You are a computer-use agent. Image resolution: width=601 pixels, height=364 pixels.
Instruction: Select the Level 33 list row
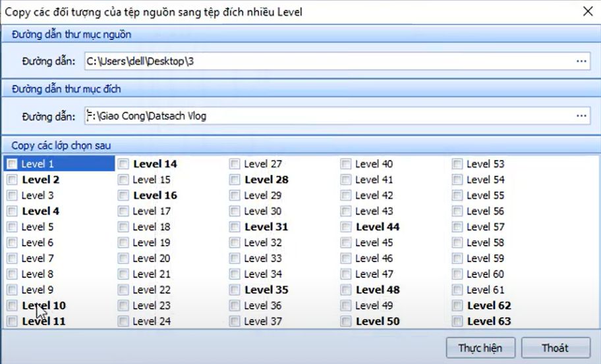(x=282, y=259)
